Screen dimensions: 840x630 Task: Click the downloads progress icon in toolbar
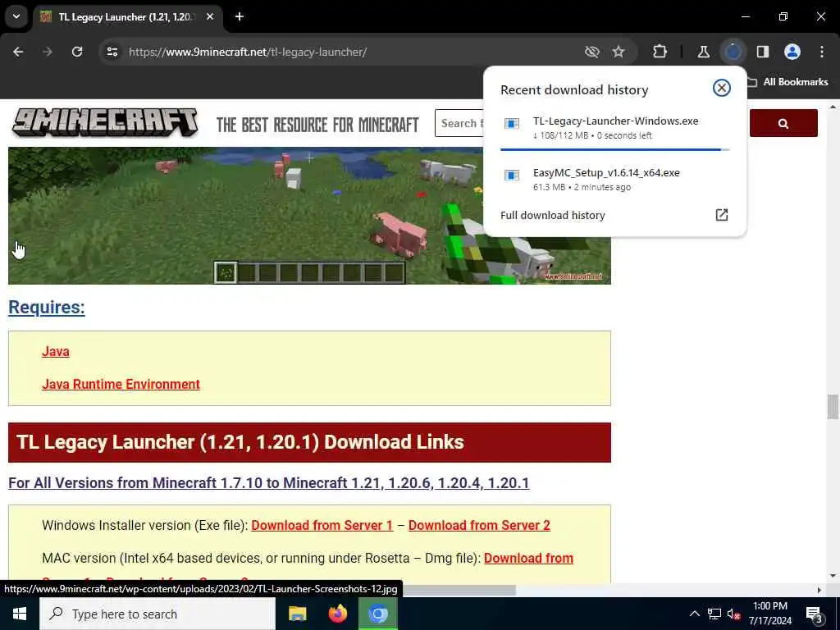click(733, 52)
